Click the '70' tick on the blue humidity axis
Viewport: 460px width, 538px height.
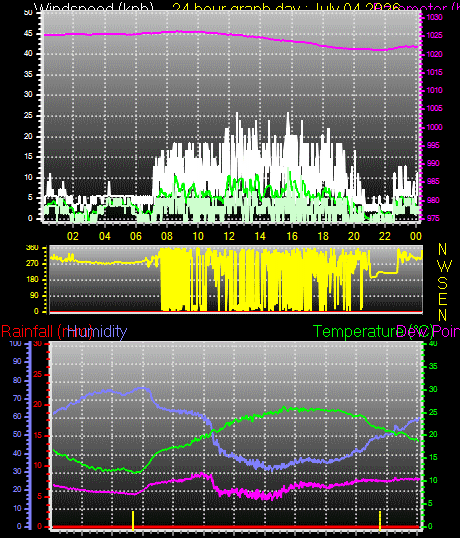[x=17, y=398]
